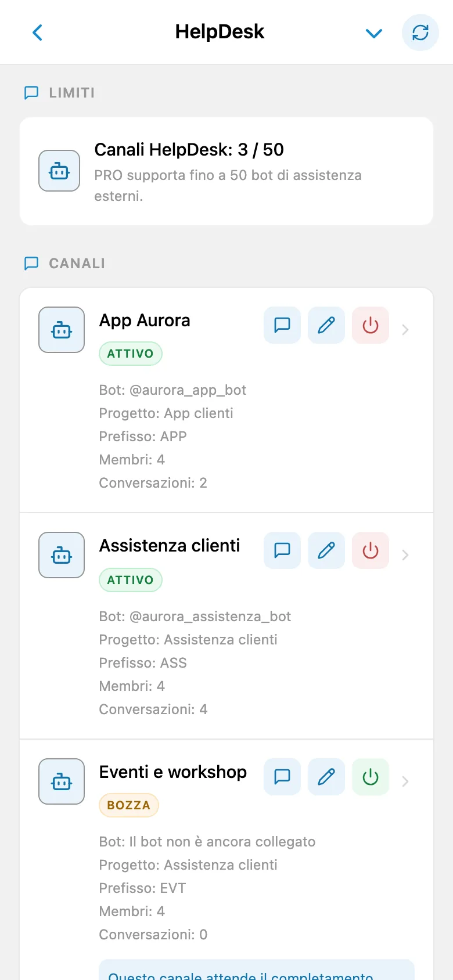Click 'Bot: @aurora_app_bot' text
The image size is (453, 980).
(x=172, y=390)
